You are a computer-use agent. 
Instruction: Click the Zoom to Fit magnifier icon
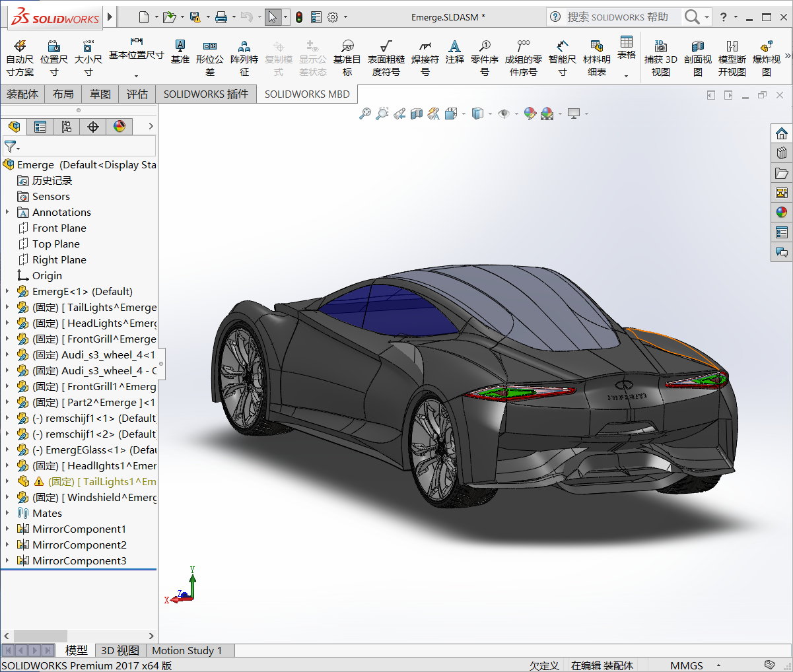click(x=364, y=114)
